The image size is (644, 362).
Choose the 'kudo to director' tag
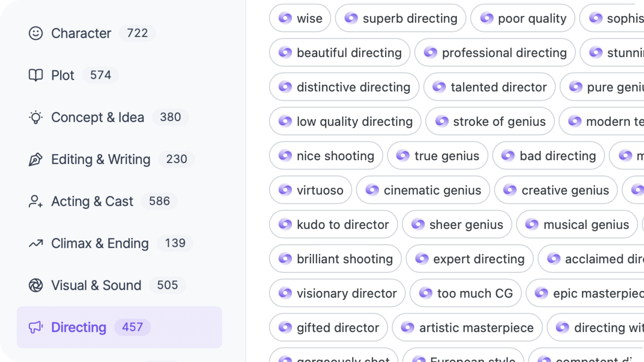pos(333,225)
